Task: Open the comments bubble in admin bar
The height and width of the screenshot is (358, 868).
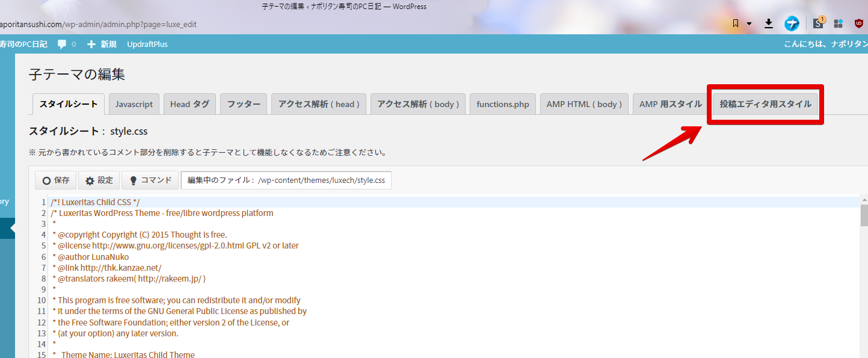Action: (x=67, y=44)
